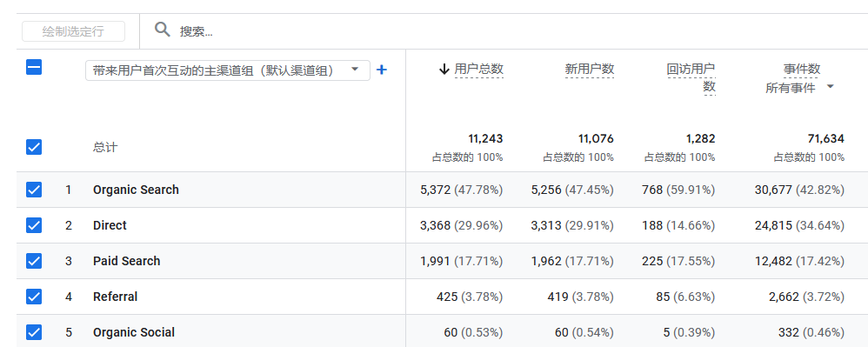Uncheck the Referral row checkbox
The height and width of the screenshot is (347, 868).
[34, 297]
